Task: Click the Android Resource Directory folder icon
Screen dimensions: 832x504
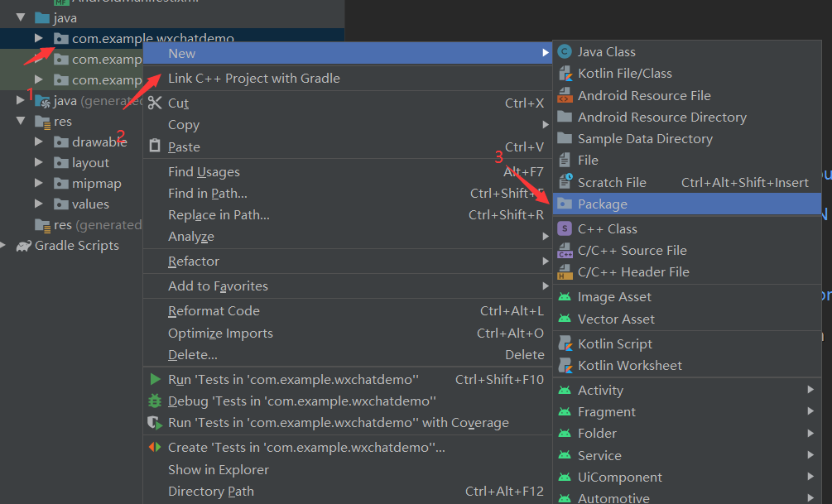Action: [x=565, y=117]
